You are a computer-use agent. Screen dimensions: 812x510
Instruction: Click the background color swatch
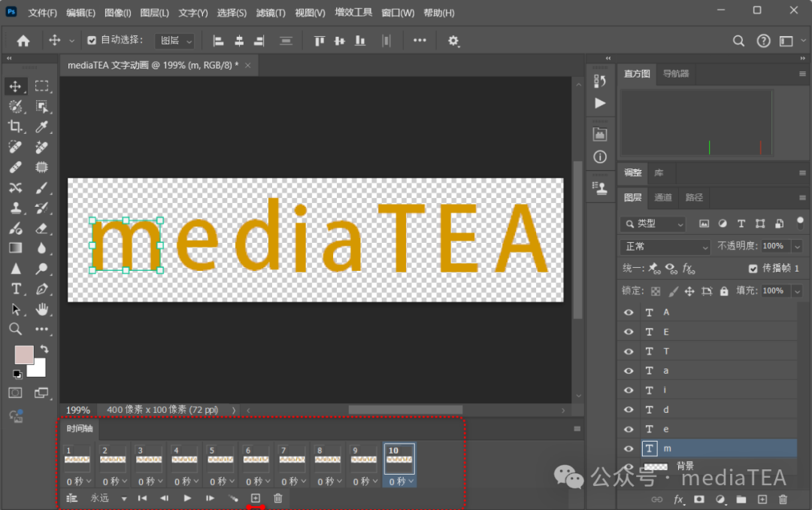(39, 370)
